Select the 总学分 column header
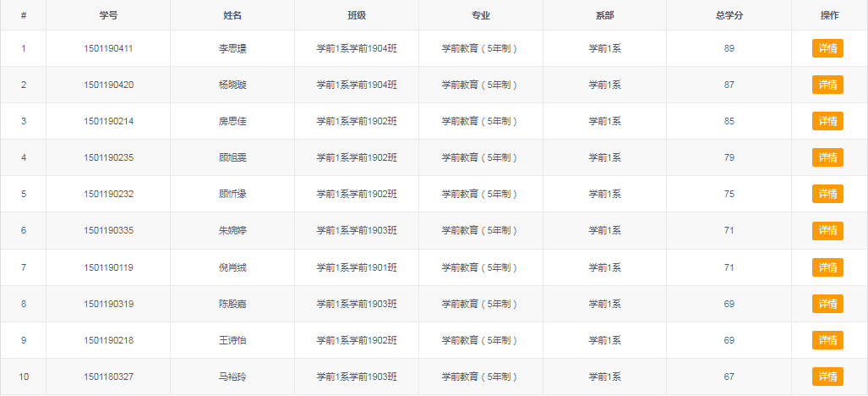Viewport: 868px width, 396px height. (729, 15)
